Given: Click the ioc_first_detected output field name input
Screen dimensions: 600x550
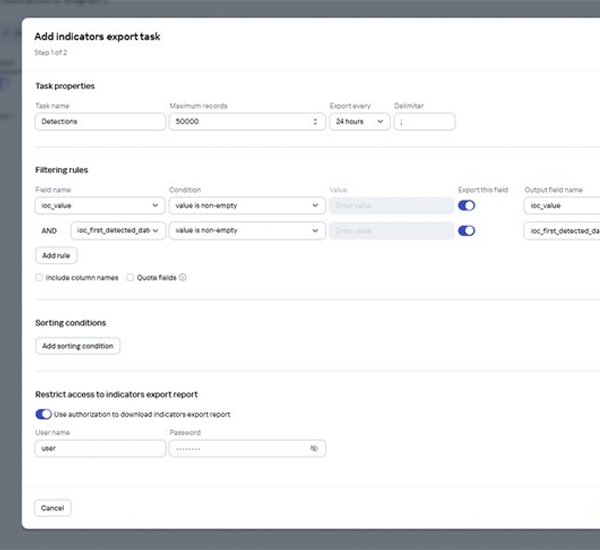Looking at the screenshot, I should coord(562,231).
